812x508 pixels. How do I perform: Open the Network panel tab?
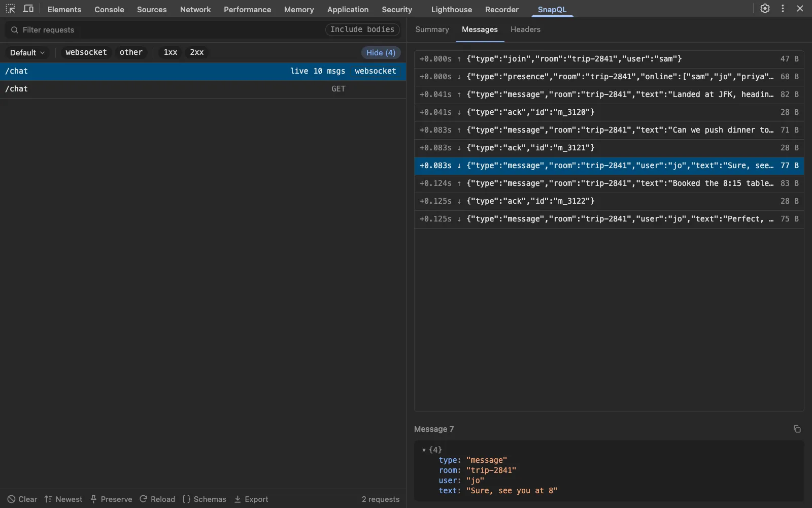195,9
